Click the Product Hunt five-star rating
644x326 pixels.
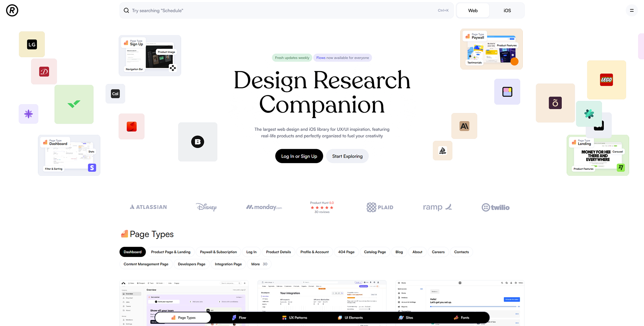[x=322, y=207]
